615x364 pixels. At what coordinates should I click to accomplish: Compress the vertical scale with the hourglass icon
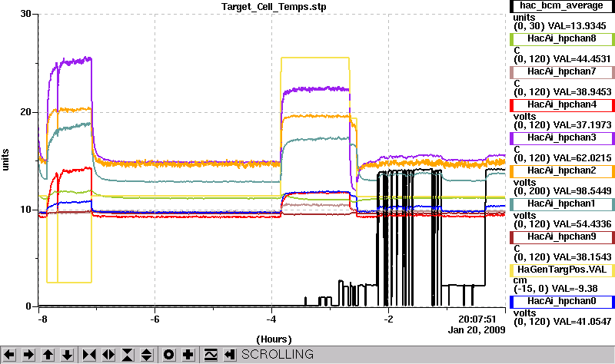point(128,355)
